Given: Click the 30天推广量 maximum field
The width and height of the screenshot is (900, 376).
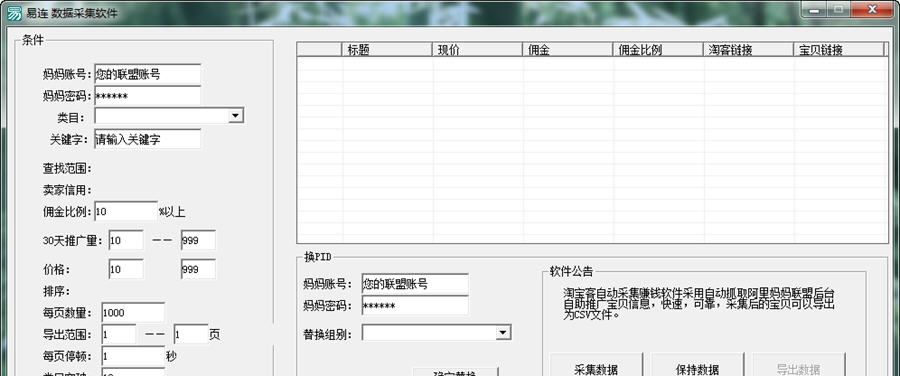Looking at the screenshot, I should 198,241.
